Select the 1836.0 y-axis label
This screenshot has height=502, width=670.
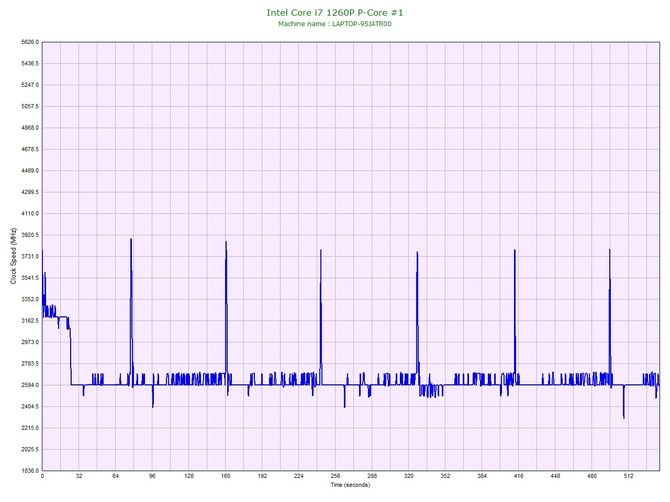coord(30,471)
